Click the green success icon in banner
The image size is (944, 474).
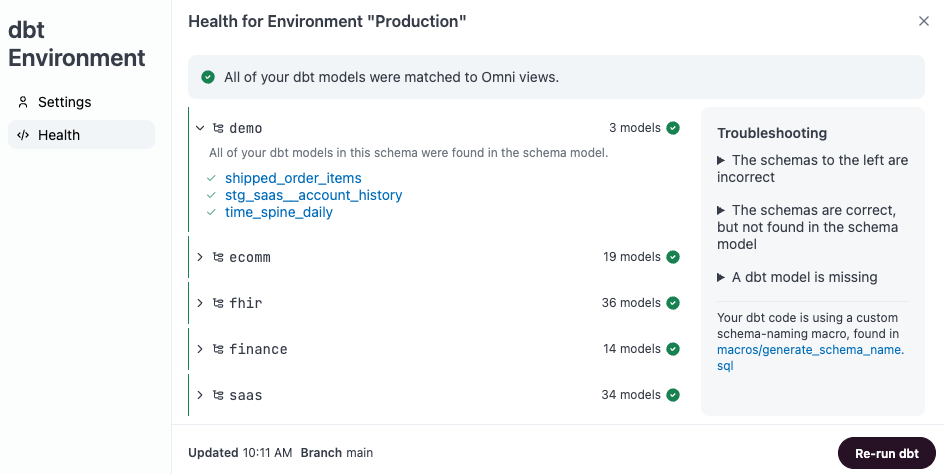[x=208, y=77]
